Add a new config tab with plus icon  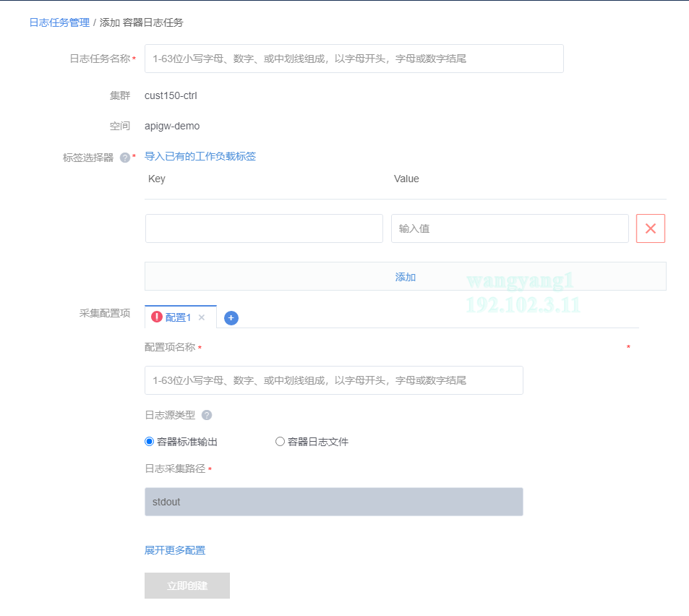point(231,318)
